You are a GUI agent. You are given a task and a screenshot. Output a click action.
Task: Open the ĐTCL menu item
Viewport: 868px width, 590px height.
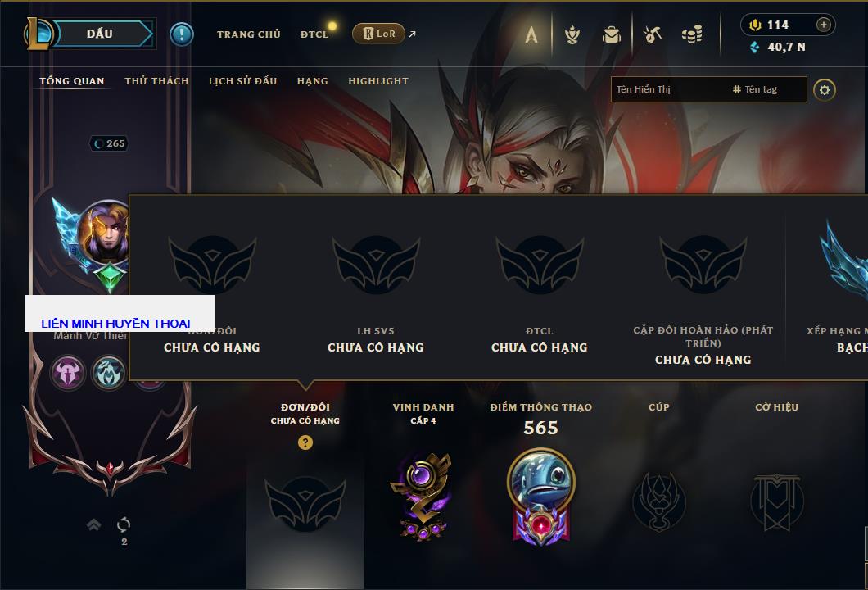pyautogui.click(x=314, y=34)
